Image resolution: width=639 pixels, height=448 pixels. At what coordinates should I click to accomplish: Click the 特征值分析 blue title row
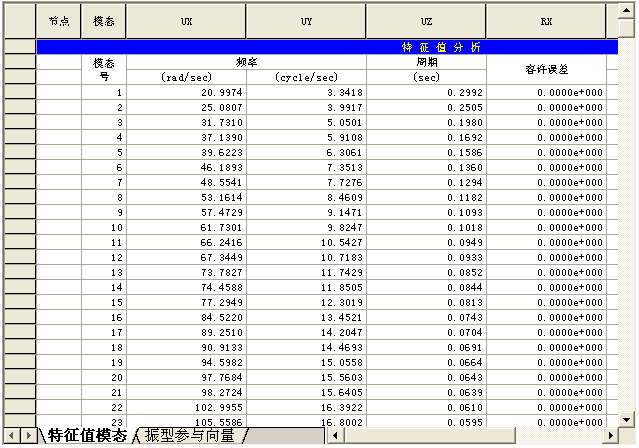point(327,47)
